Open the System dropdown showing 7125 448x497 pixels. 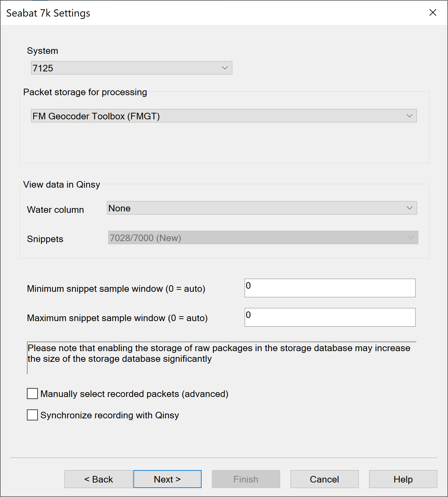coord(131,68)
